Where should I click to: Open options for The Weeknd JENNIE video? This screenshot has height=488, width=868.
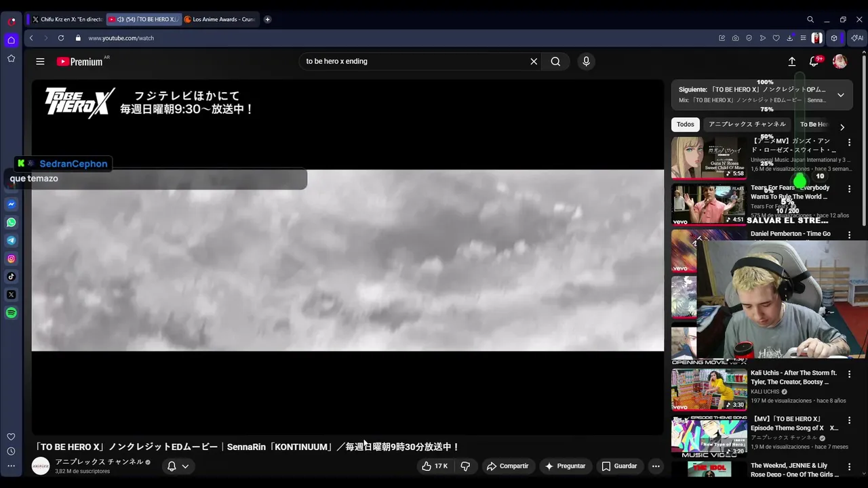click(x=849, y=467)
